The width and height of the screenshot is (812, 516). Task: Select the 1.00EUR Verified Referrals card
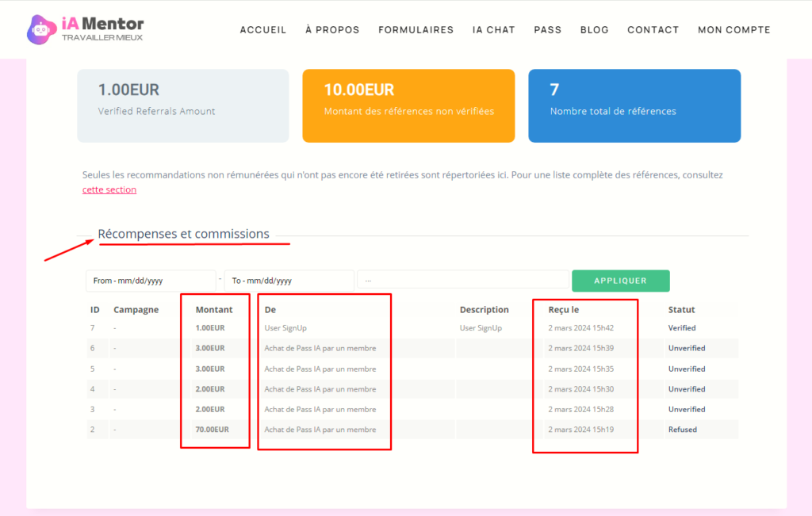pos(183,105)
